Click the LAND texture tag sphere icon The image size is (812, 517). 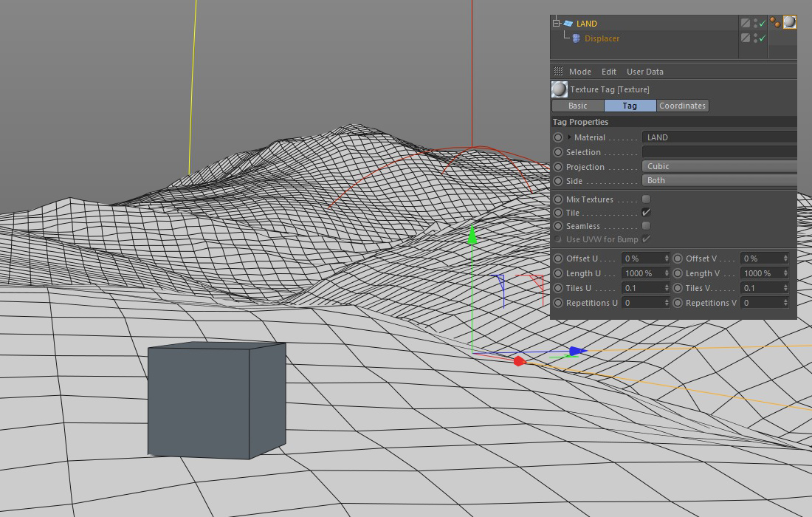(789, 22)
